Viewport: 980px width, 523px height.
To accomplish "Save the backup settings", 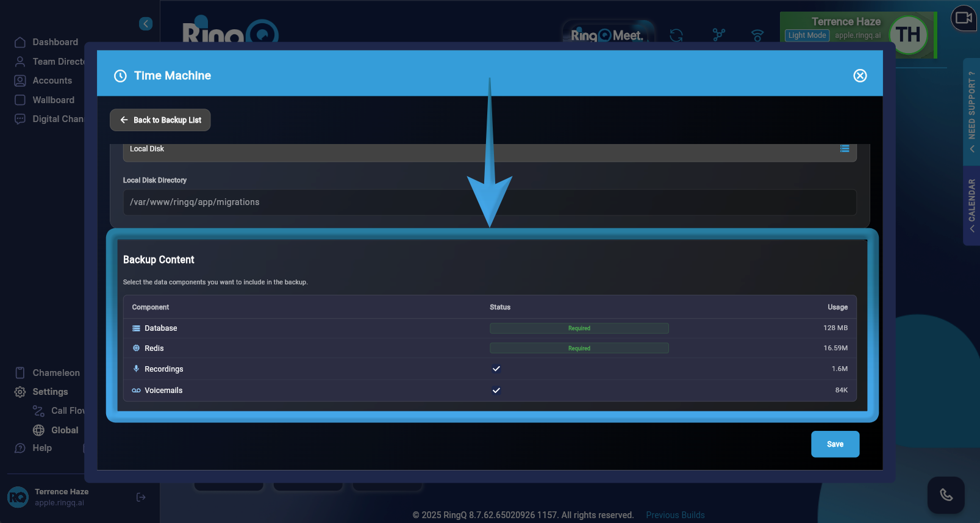I will point(834,444).
